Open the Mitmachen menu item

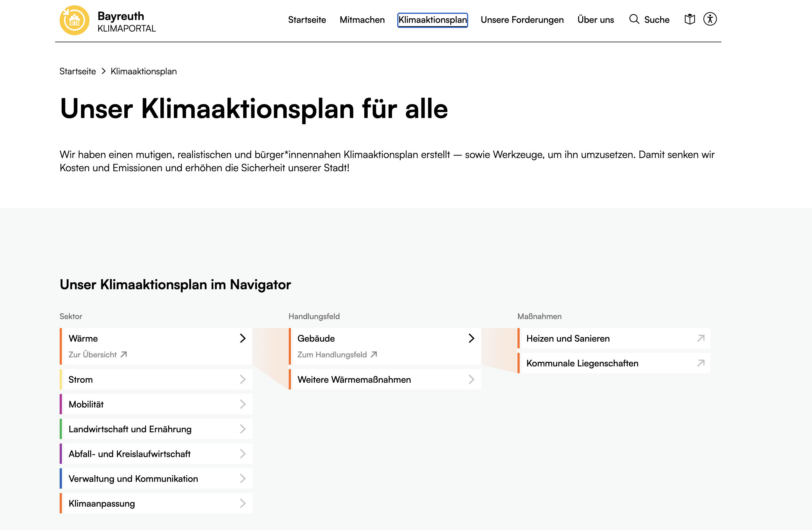point(362,20)
